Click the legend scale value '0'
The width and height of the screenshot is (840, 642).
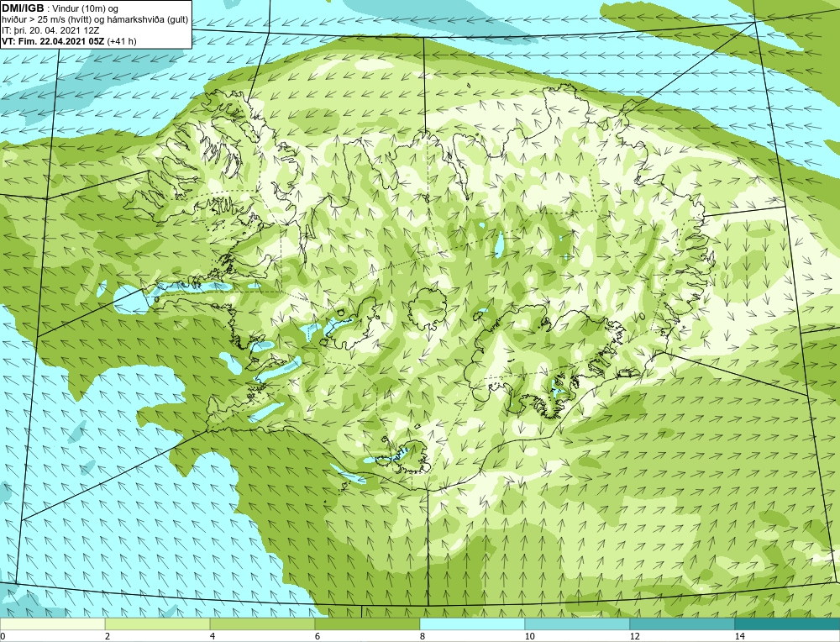tap(3, 636)
